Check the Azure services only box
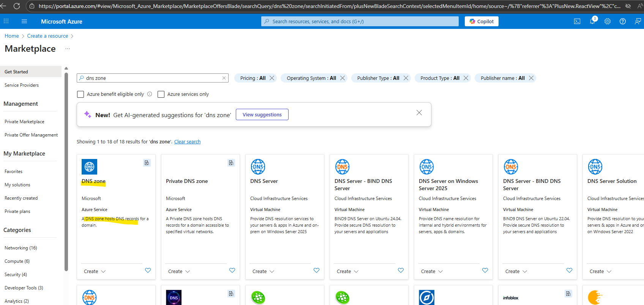Screen dimensions: 644x305 click(x=161, y=94)
